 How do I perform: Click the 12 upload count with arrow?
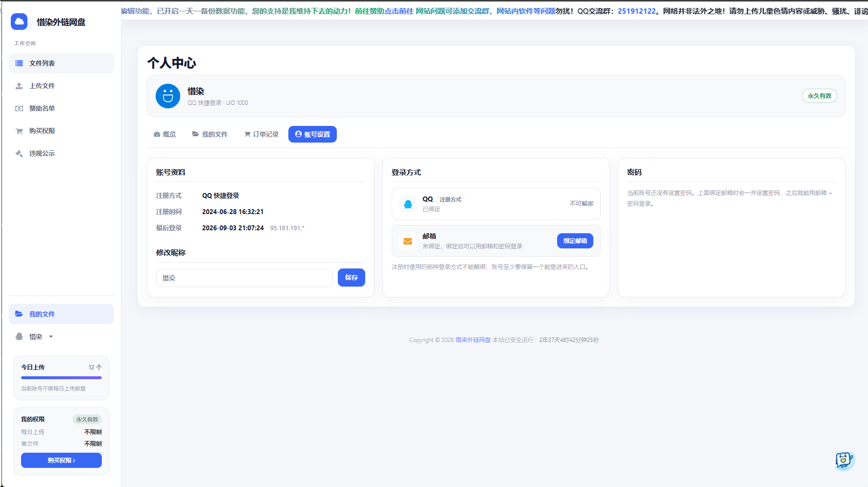[95, 367]
